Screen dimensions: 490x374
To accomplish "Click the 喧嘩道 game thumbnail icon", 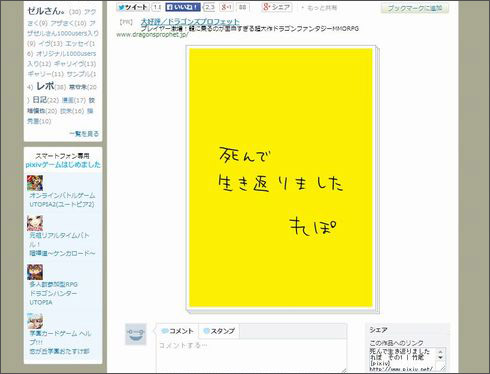I will (x=35, y=223).
